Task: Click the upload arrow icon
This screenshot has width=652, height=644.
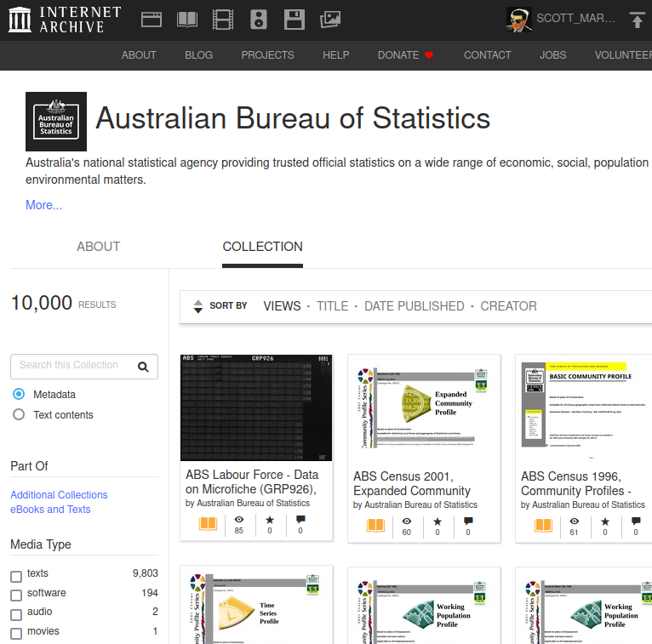Action: (x=637, y=20)
